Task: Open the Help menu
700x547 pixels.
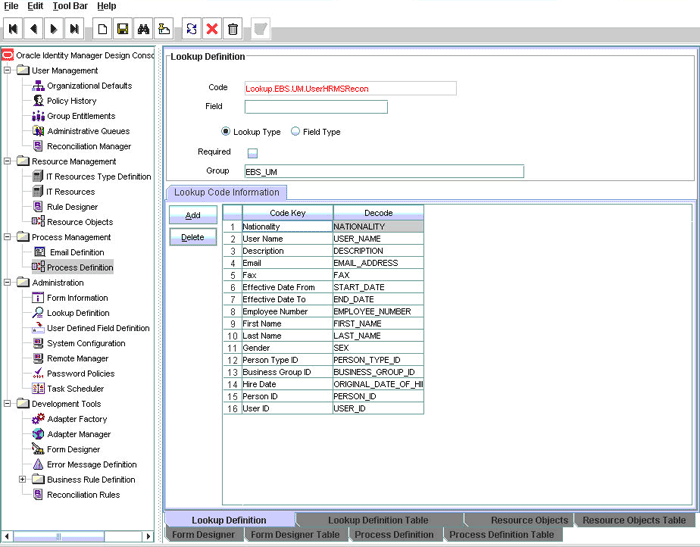Action: click(x=107, y=6)
